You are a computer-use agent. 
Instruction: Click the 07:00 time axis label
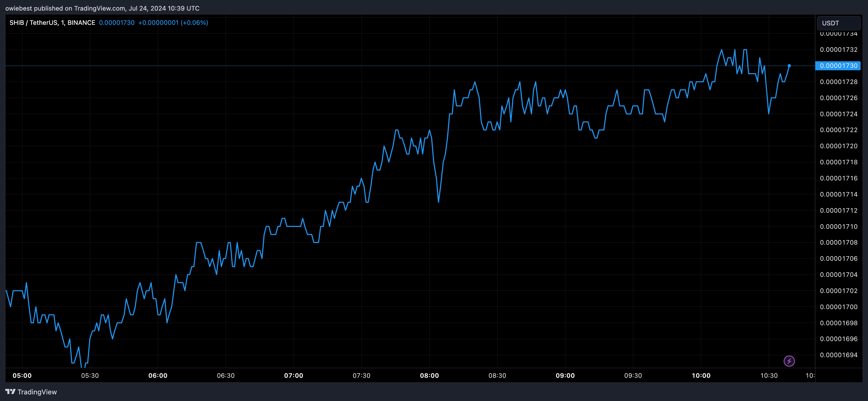(293, 375)
